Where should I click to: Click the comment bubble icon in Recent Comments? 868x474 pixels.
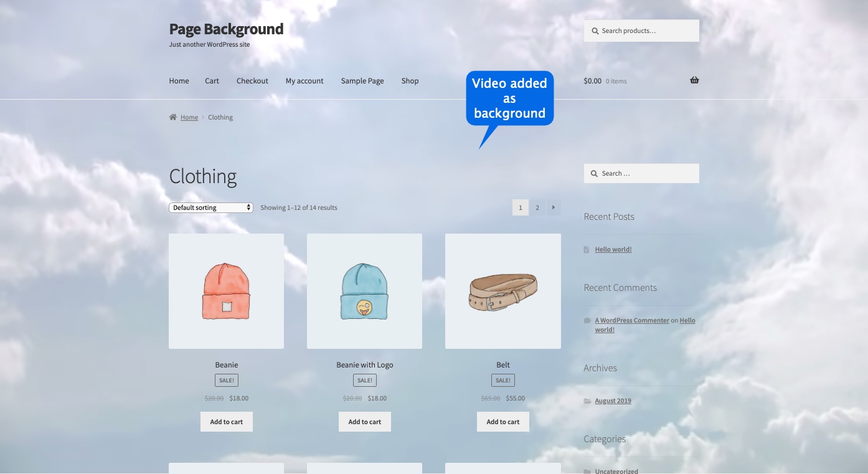coord(586,320)
